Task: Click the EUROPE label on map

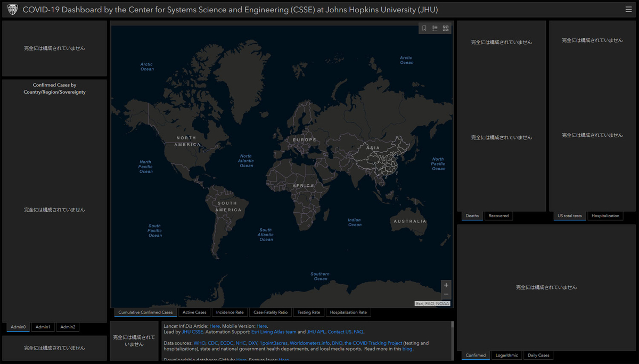Action: click(305, 140)
